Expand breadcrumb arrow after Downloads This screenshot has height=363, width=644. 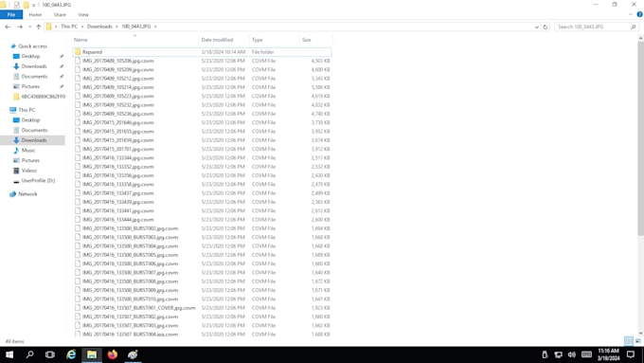[116, 27]
